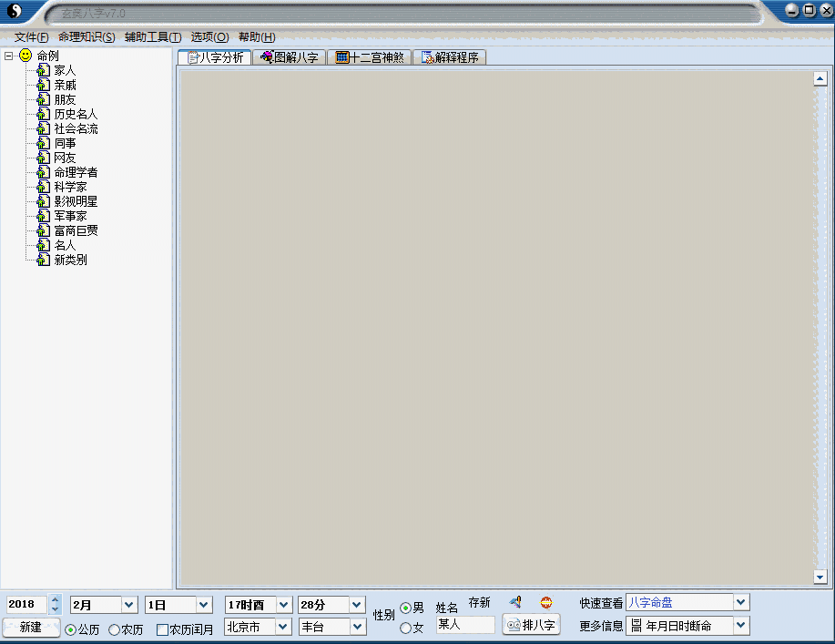Viewport: 835px width, 644px height.
Task: Increase year with stepper up arrow
Action: click(55, 599)
